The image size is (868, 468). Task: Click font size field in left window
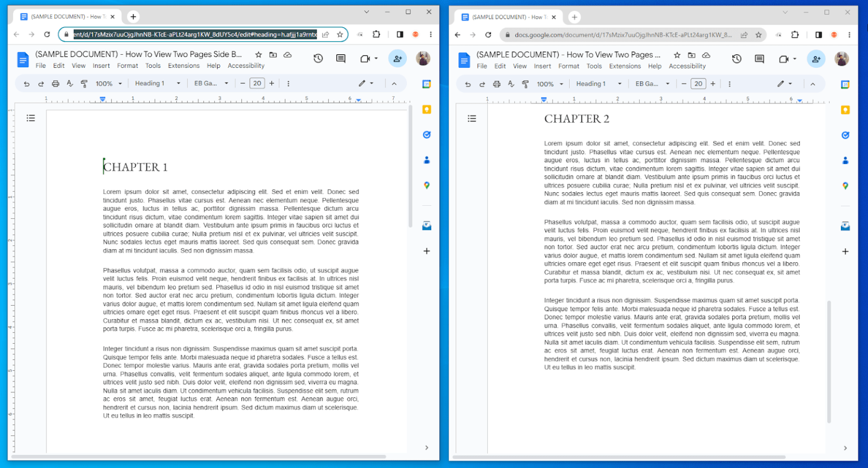(x=257, y=84)
